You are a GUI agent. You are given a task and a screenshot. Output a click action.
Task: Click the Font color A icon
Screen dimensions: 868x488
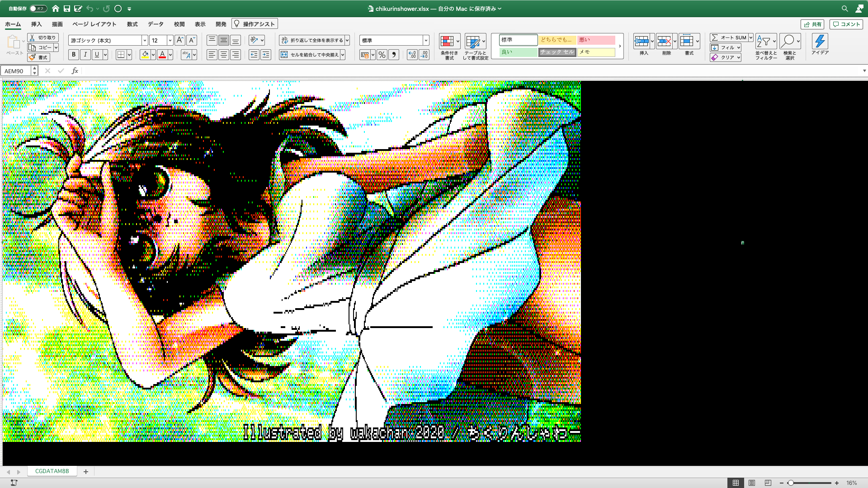[x=162, y=55]
